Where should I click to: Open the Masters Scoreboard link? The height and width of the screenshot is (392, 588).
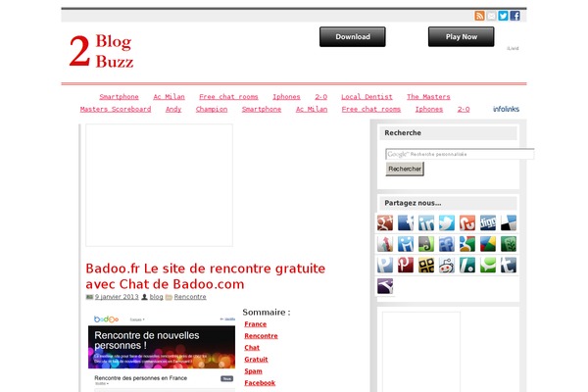(116, 109)
